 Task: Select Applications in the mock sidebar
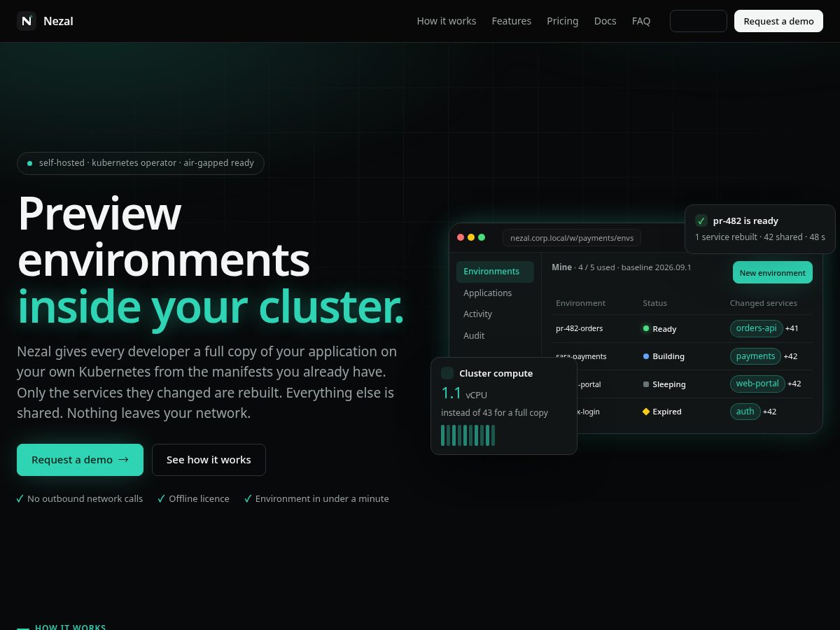[x=495, y=293]
